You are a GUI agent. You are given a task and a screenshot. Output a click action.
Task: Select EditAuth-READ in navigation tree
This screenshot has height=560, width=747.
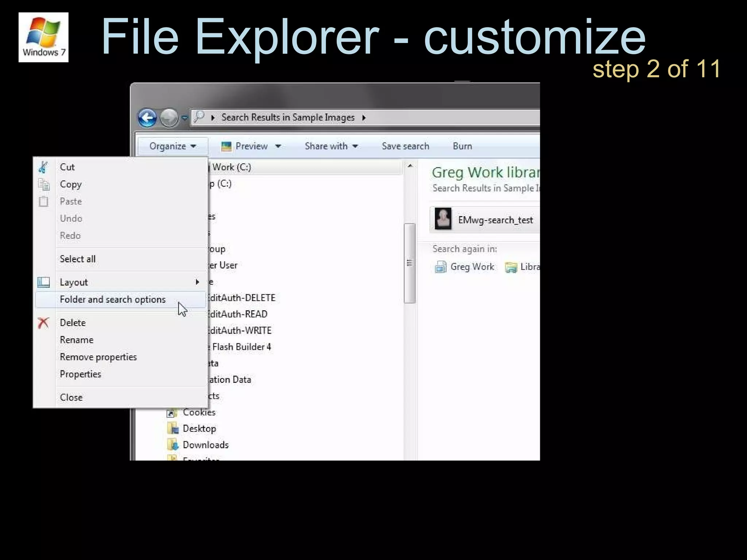click(x=237, y=314)
